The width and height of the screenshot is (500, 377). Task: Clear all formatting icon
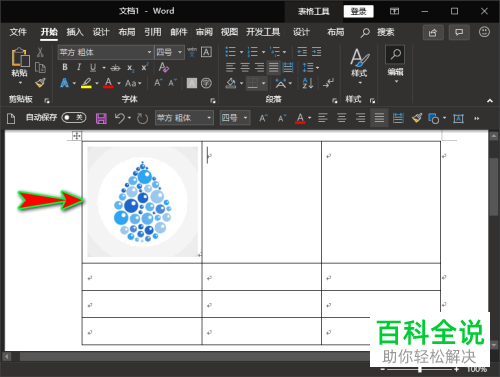163,67
